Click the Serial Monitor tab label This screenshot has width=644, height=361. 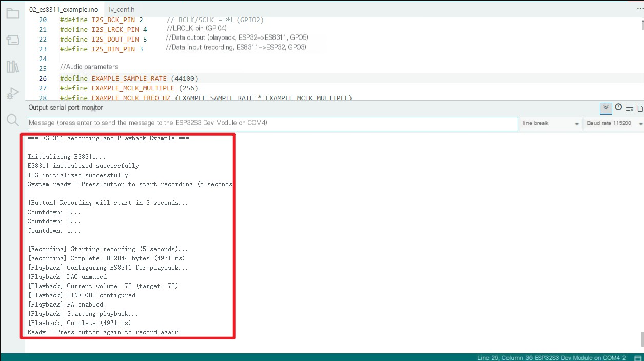[x=66, y=108]
